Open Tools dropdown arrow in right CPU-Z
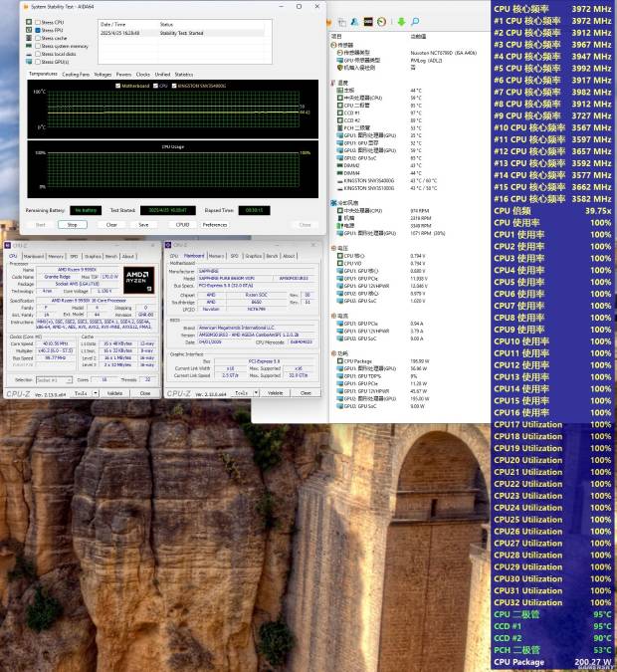 [256, 392]
